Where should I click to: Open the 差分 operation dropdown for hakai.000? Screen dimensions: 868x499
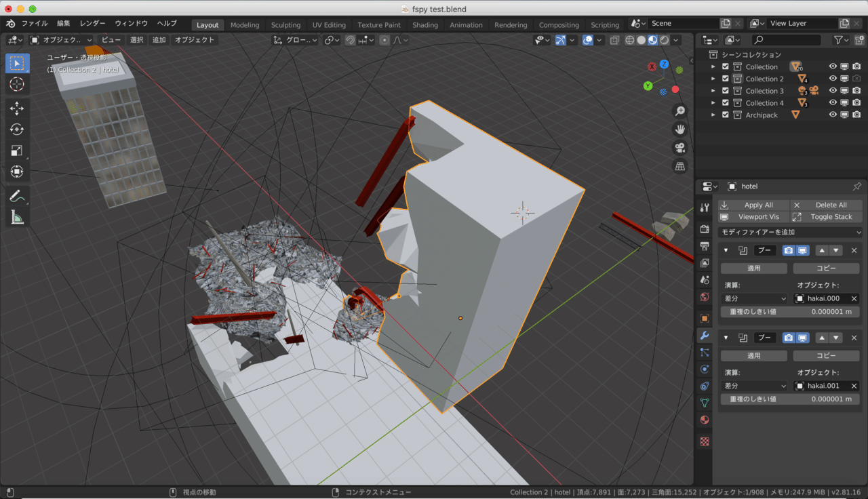tap(754, 298)
